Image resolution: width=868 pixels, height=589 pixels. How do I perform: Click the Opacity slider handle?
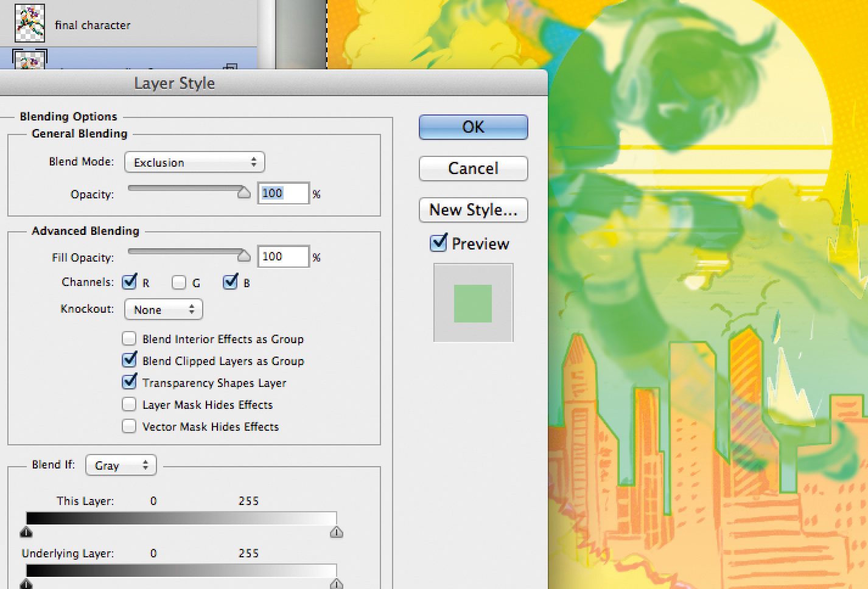click(x=243, y=193)
